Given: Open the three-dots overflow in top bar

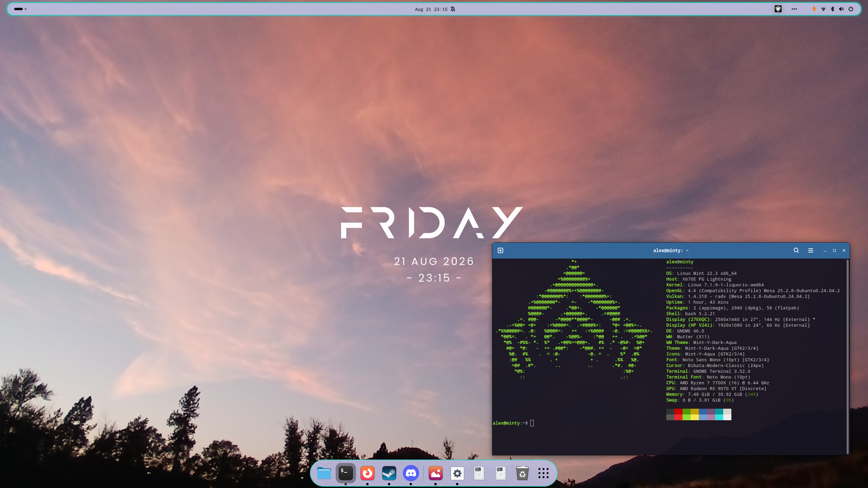Looking at the screenshot, I should [794, 9].
